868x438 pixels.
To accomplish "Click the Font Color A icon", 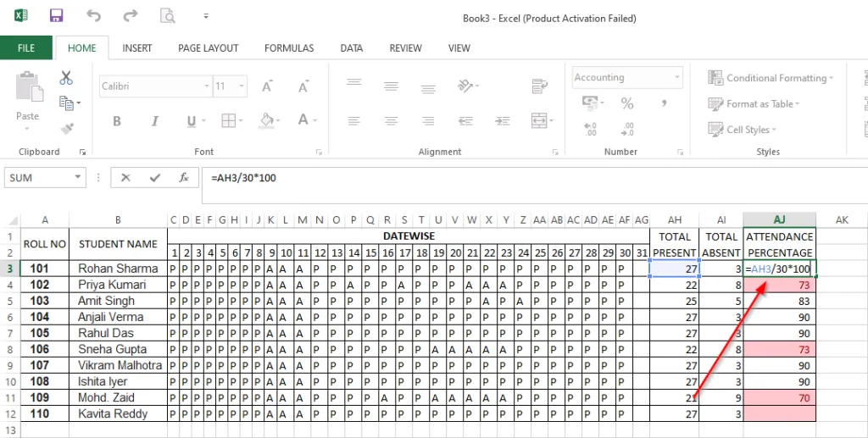I will click(x=303, y=120).
